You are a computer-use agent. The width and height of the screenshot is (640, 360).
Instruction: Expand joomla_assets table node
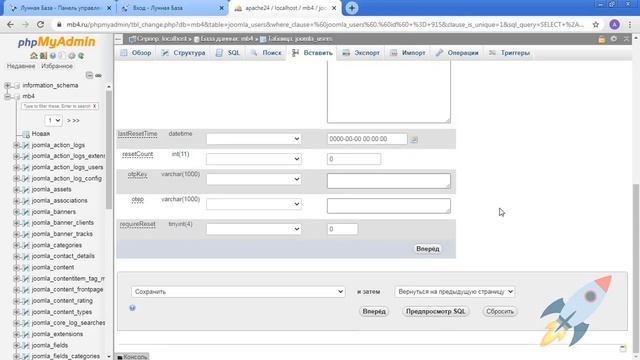pyautogui.click(x=16, y=190)
